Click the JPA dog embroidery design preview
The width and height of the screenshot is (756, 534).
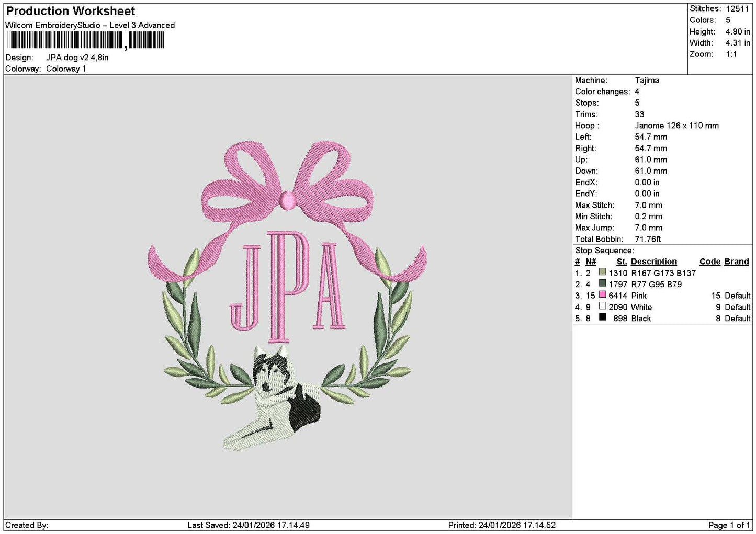point(287,296)
